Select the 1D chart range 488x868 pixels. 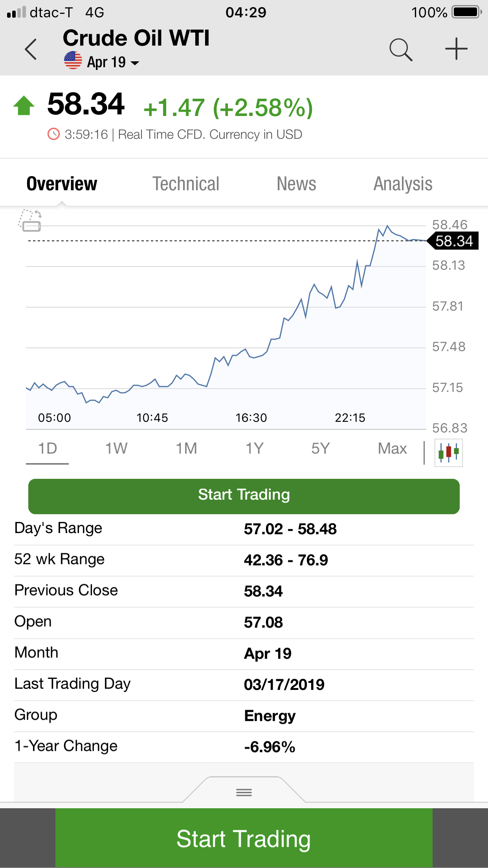click(48, 449)
